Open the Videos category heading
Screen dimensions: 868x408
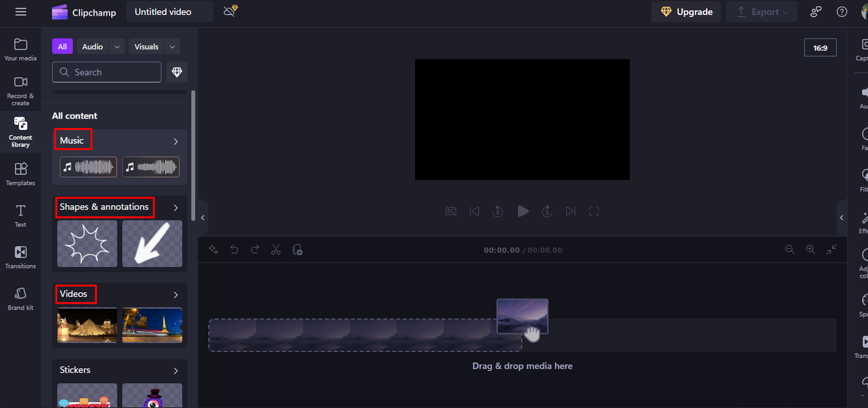point(73,293)
